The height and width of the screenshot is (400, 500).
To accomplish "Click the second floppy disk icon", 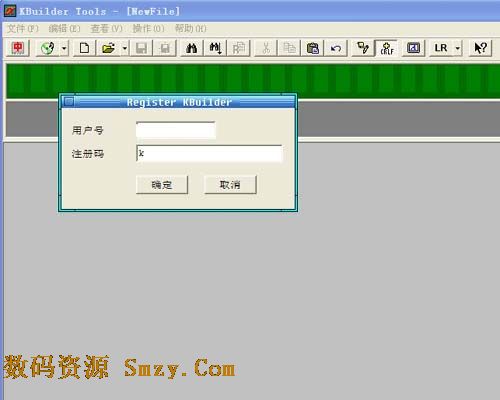I will [165, 48].
